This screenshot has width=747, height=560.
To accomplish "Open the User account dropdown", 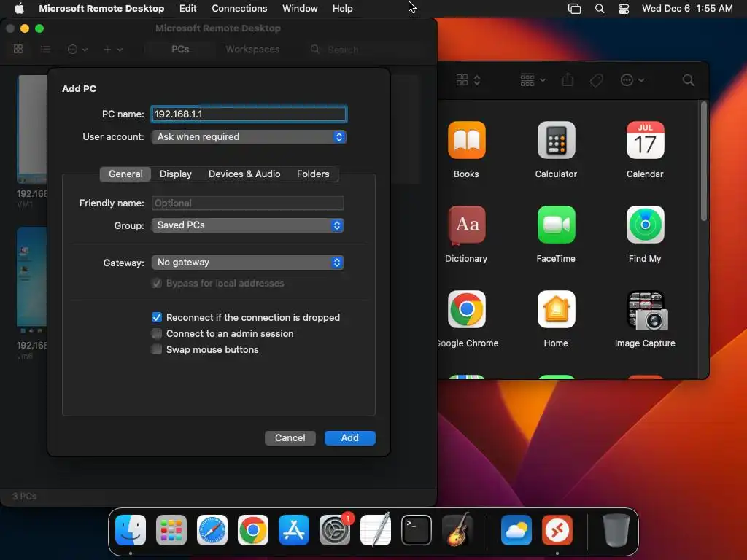I will point(249,136).
